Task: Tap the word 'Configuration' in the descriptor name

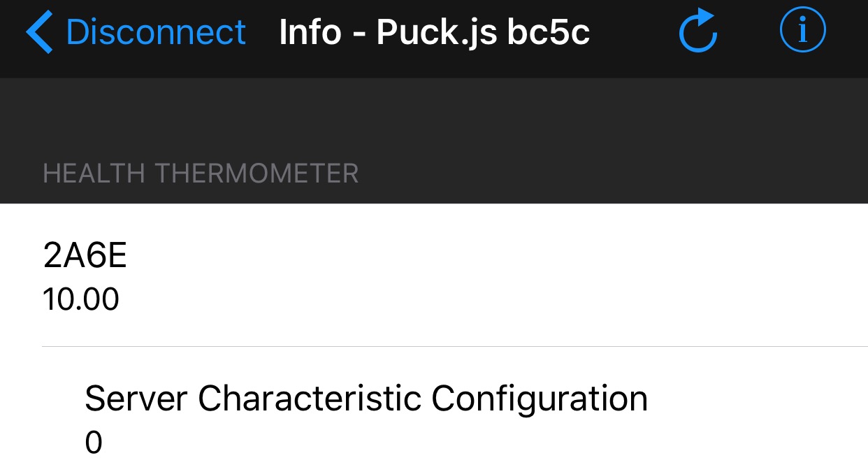Action: pyautogui.click(x=539, y=399)
